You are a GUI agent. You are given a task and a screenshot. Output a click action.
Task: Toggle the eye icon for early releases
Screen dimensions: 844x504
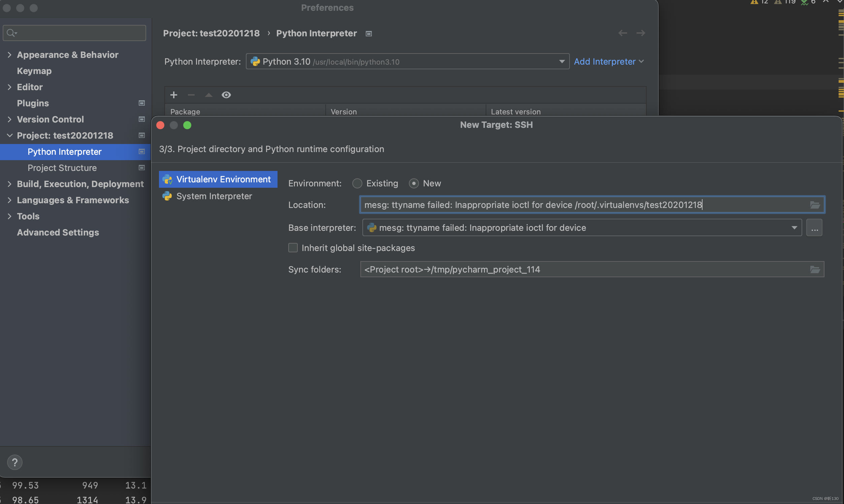pyautogui.click(x=226, y=95)
